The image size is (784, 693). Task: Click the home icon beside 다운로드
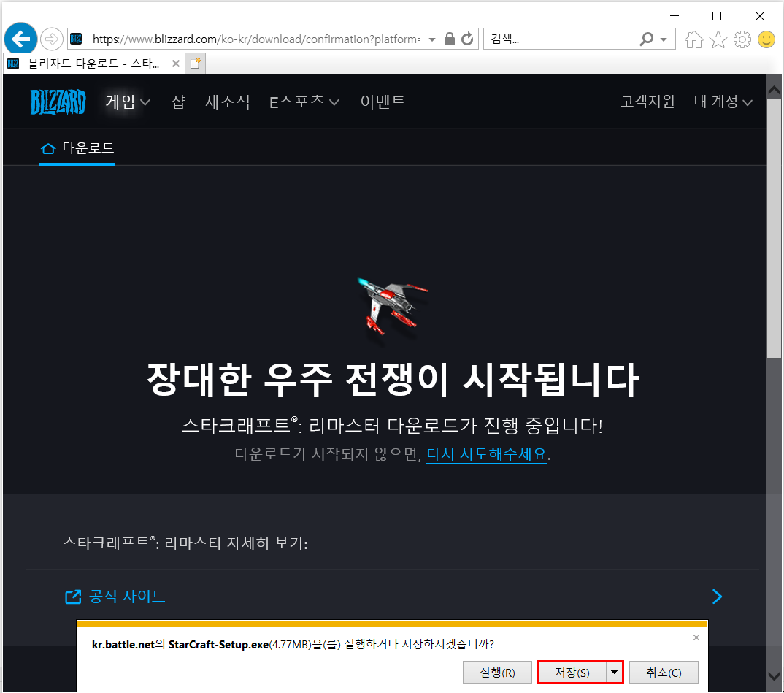tap(48, 148)
